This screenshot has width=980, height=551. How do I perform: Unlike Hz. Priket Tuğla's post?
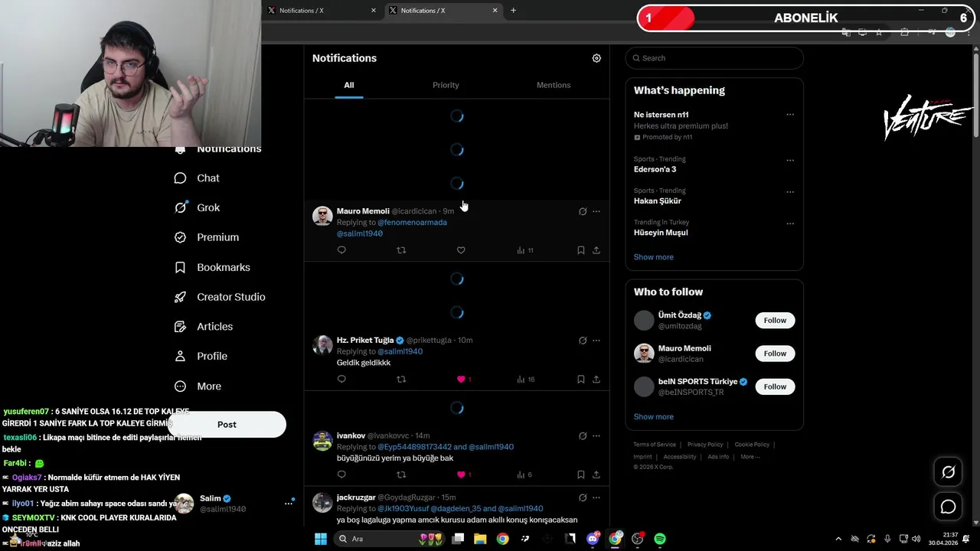461,379
